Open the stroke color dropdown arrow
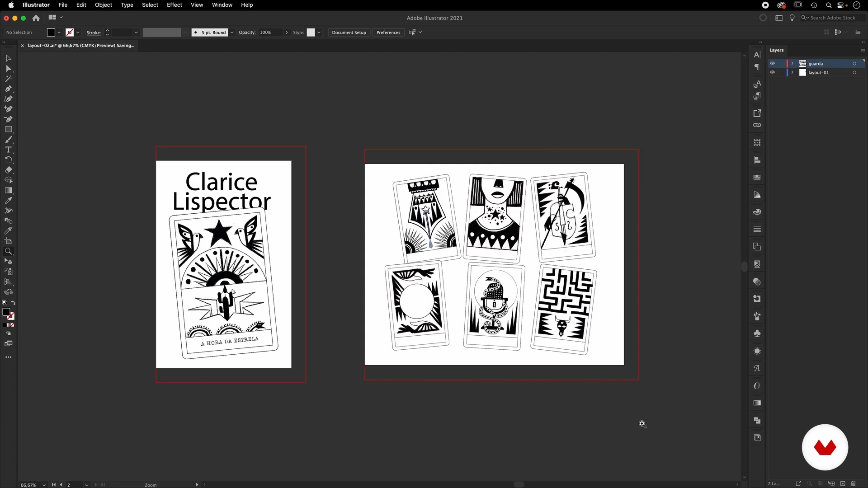 (x=78, y=33)
